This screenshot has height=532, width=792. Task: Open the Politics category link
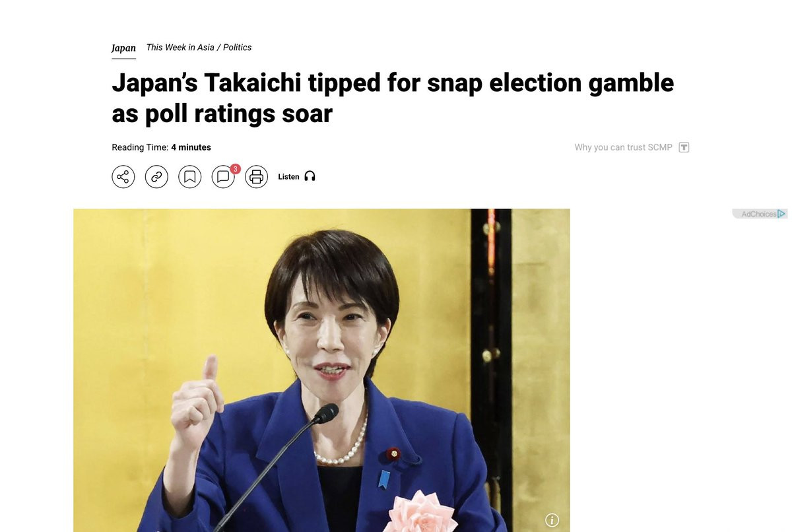point(238,48)
